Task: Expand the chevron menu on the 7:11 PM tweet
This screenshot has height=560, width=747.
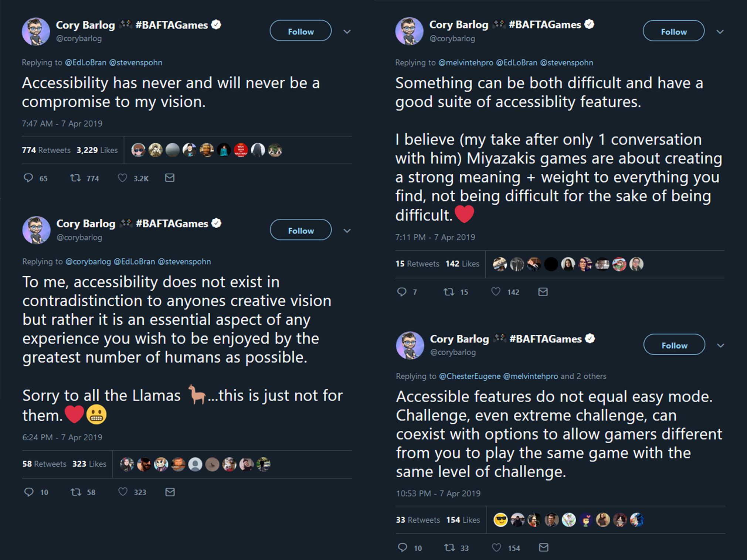Action: pyautogui.click(x=720, y=32)
